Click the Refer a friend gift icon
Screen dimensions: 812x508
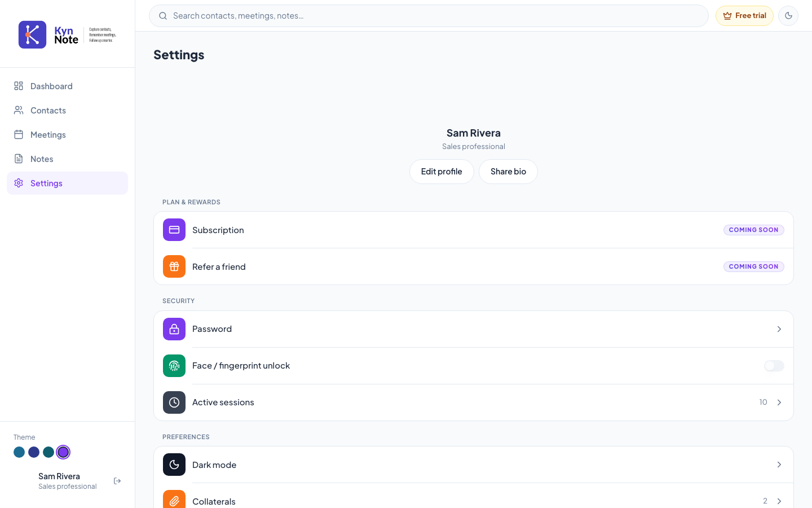pos(174,266)
